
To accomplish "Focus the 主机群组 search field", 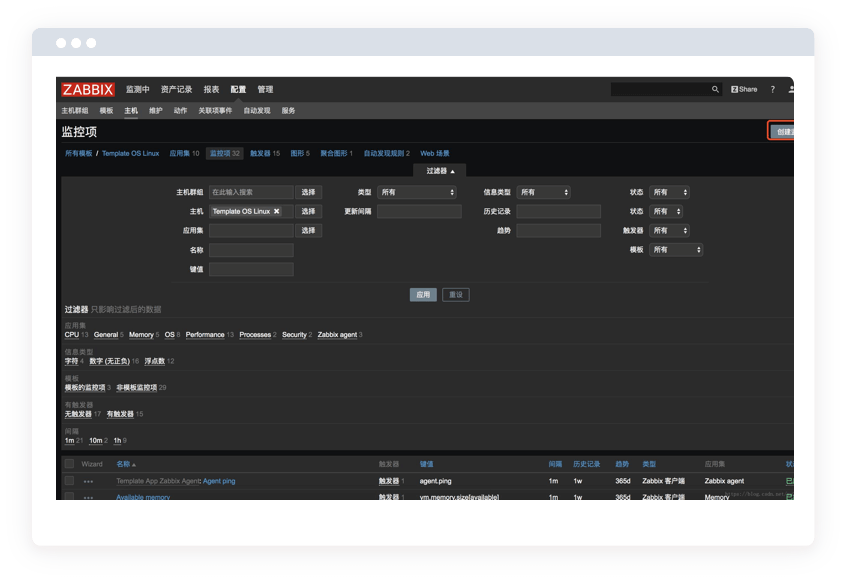I will [251, 192].
